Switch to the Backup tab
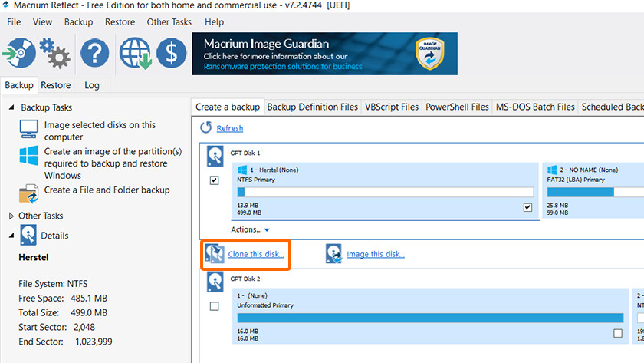Viewport: 644px width, 363px height. click(19, 85)
